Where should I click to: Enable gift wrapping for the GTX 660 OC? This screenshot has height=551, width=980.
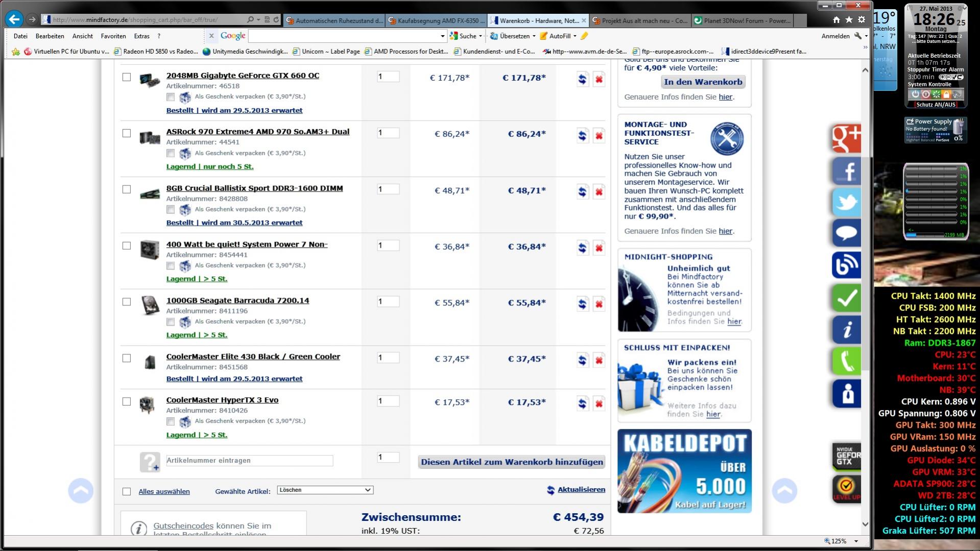(171, 97)
